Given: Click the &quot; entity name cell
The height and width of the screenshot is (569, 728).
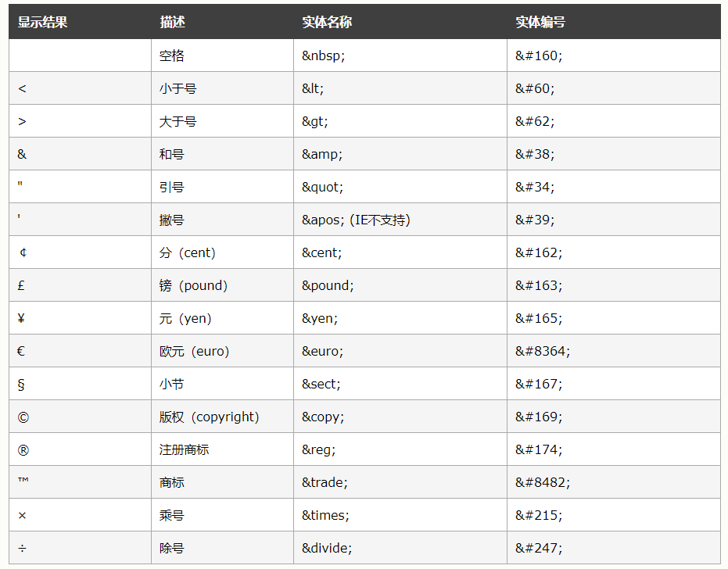Looking at the screenshot, I should pos(322,188).
